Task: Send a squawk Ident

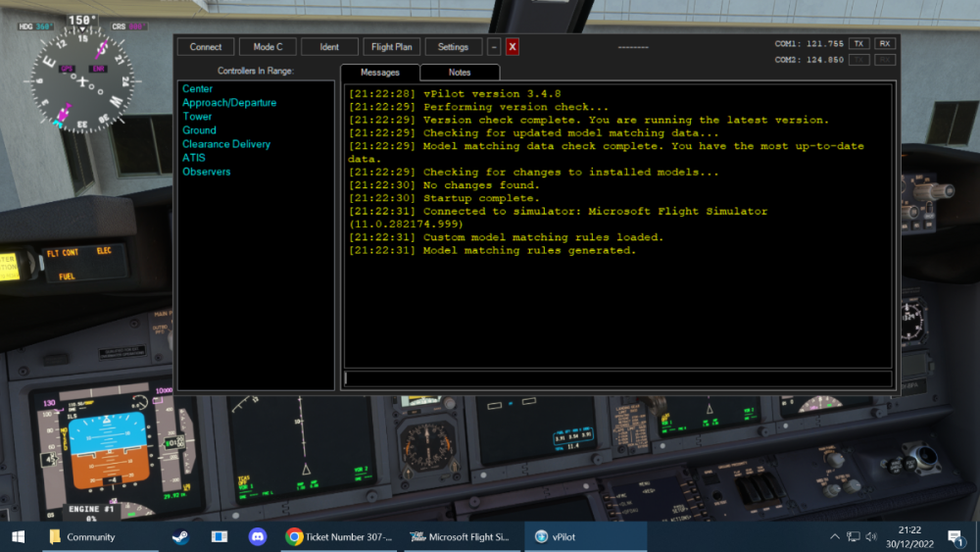Action: (329, 47)
